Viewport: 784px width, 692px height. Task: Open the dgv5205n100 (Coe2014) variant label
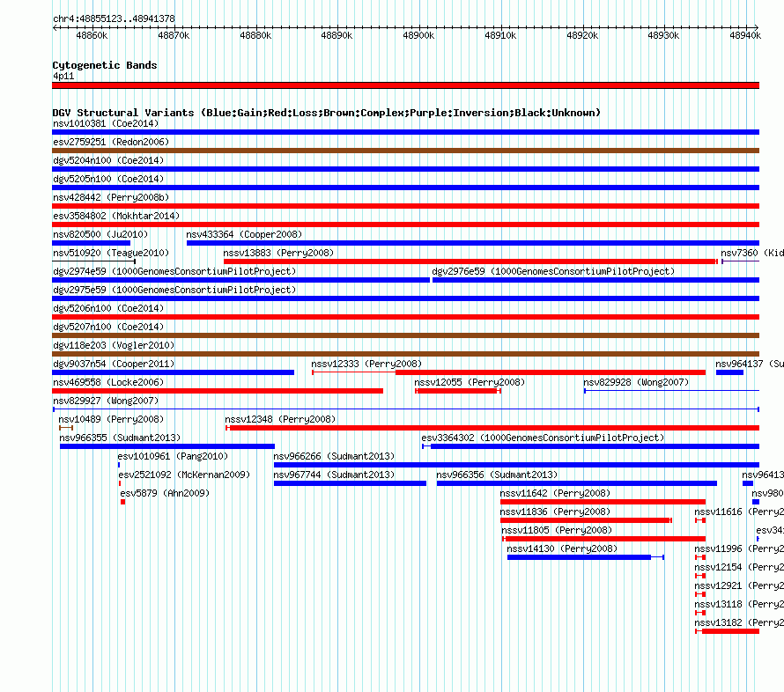point(108,179)
